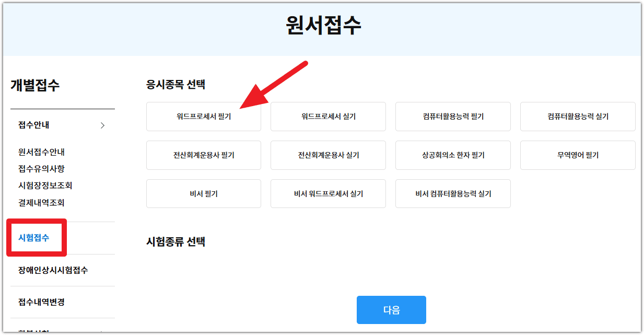Viewport: 644px width, 335px height.
Task: Choose 컴퓨터활용능력 실기 from the subject list
Action: coord(578,117)
